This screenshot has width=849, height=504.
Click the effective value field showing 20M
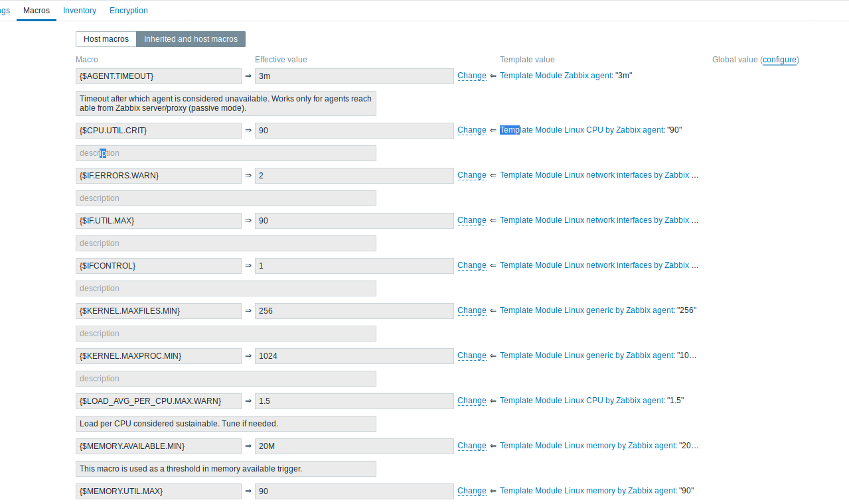(x=354, y=446)
